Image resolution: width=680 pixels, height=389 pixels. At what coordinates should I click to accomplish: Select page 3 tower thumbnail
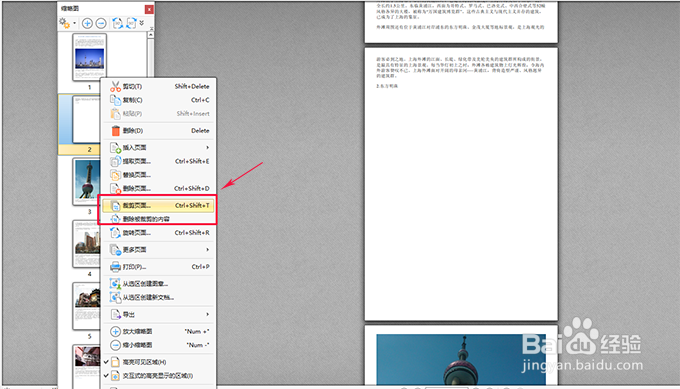87,181
